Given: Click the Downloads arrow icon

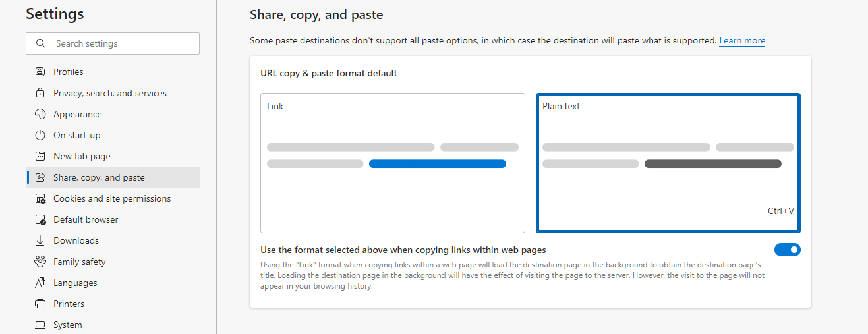Looking at the screenshot, I should tap(40, 240).
